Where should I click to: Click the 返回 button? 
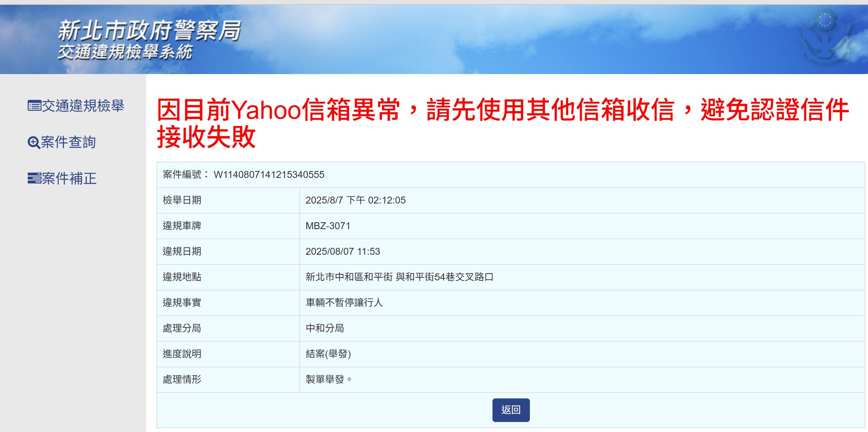tap(511, 410)
